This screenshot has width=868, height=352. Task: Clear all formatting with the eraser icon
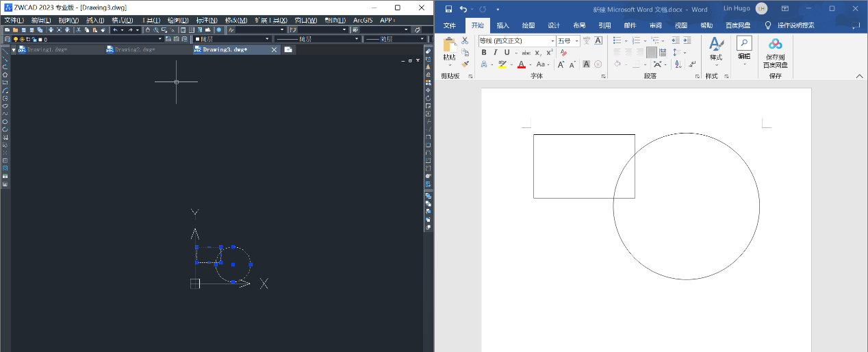(x=563, y=53)
